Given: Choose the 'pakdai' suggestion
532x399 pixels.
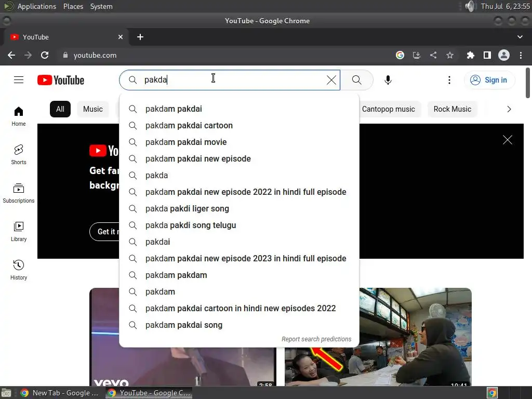Looking at the screenshot, I should click(239, 242).
